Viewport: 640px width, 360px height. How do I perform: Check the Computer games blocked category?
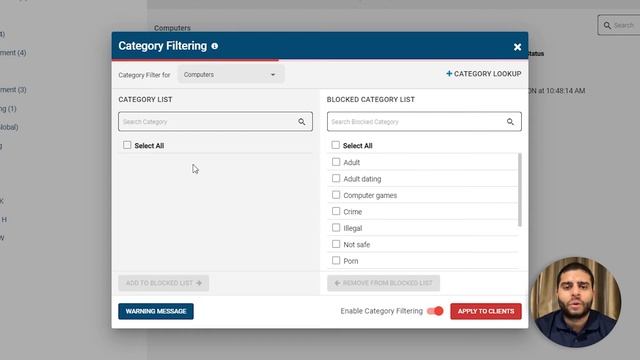[336, 195]
